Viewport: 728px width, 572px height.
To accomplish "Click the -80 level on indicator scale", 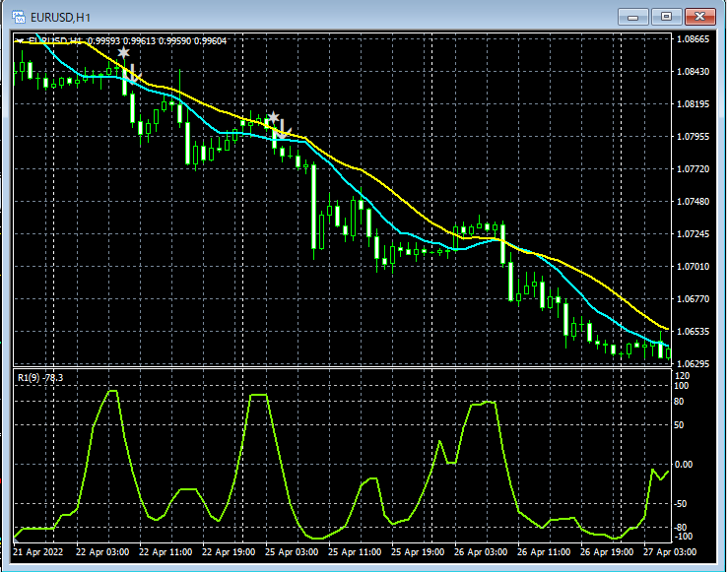I will point(680,528).
